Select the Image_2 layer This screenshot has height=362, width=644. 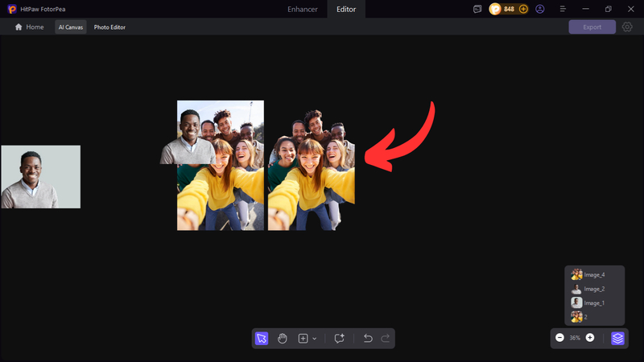tap(594, 289)
